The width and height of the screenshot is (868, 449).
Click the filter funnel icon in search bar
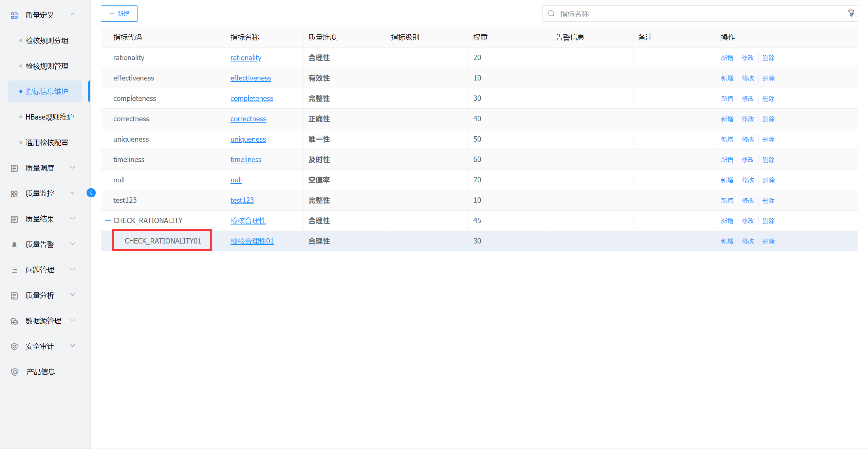[851, 14]
